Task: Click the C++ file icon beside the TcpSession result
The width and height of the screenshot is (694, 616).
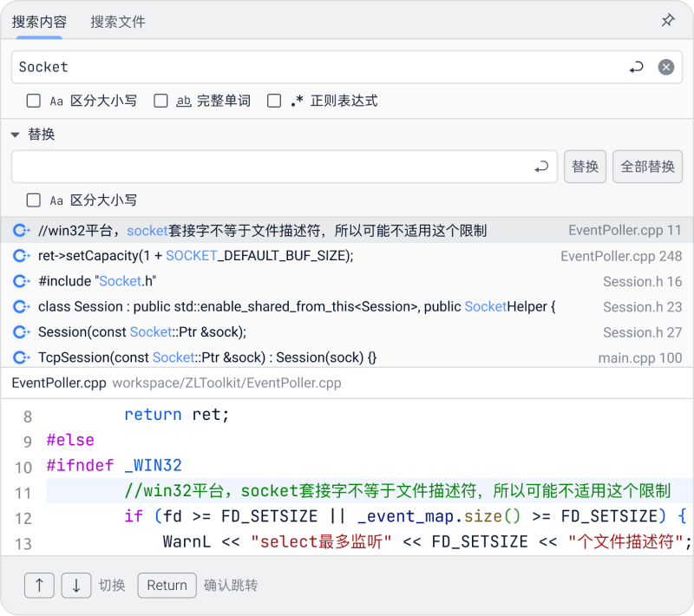Action: (x=21, y=357)
